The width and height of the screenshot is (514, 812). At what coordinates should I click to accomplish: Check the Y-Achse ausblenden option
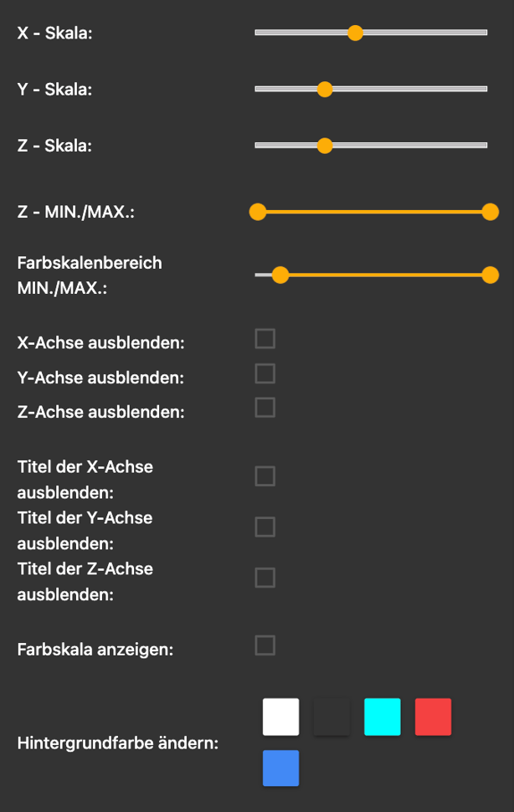pyautogui.click(x=265, y=373)
